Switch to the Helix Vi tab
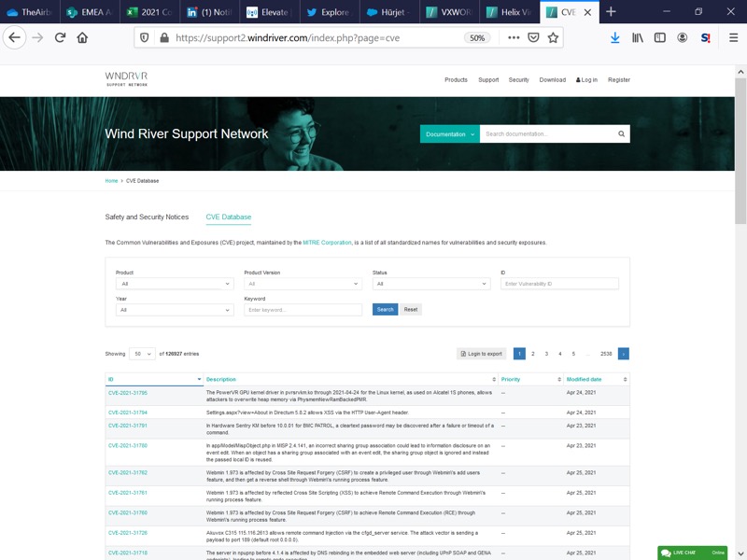Screen dimensions: 747x560 (510, 12)
